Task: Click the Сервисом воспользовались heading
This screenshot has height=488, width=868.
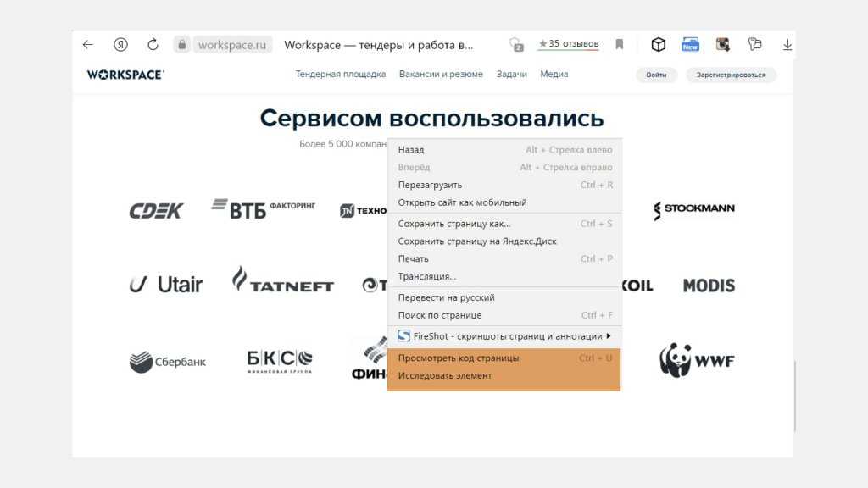Action: pyautogui.click(x=431, y=118)
